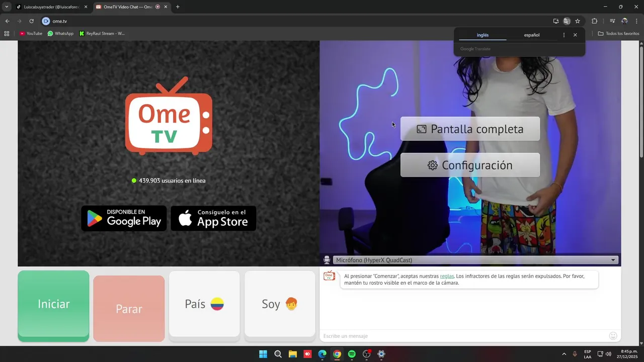Open the YouTube bookmark
The width and height of the screenshot is (644, 362).
31,34
